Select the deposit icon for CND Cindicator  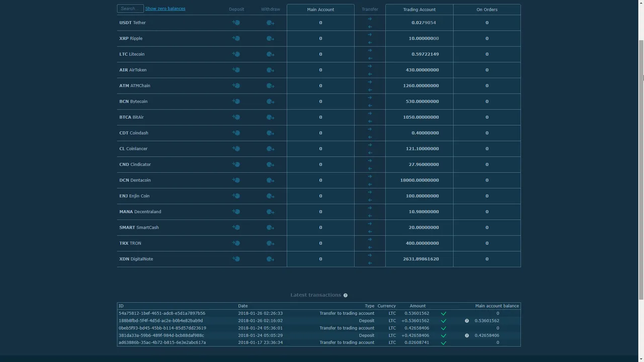(236, 164)
